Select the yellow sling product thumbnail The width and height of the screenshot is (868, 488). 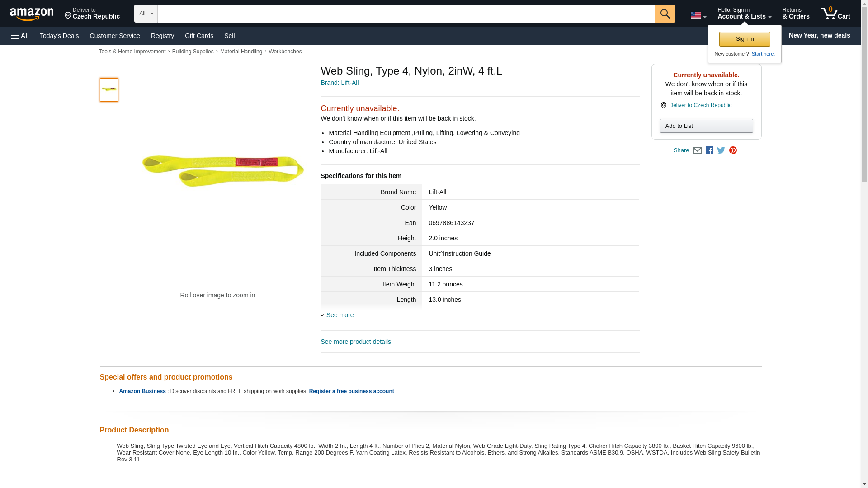coord(109,89)
